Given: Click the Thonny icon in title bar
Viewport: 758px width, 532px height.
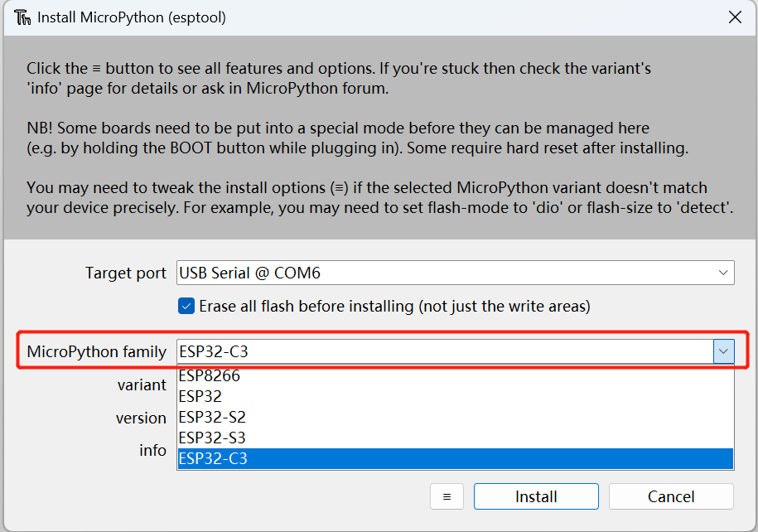Looking at the screenshot, I should (x=22, y=17).
